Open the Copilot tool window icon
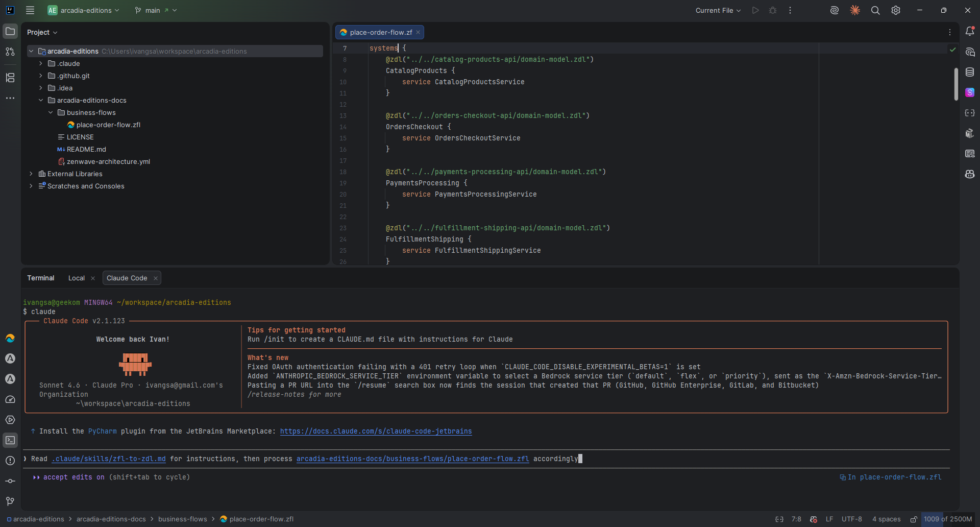This screenshot has height=527, width=980. pos(970,174)
